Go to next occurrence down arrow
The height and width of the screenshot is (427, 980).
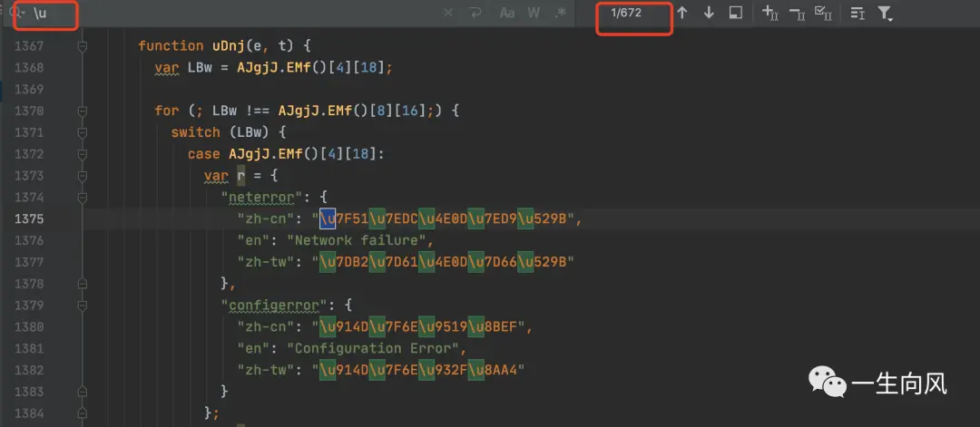coord(709,13)
